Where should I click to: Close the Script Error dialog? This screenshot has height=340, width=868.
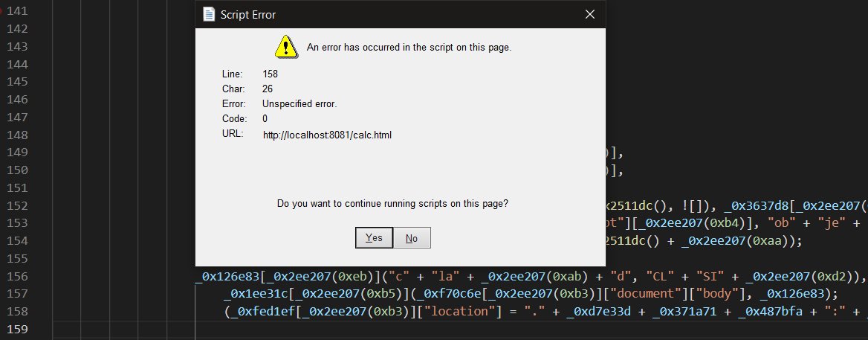[590, 15]
